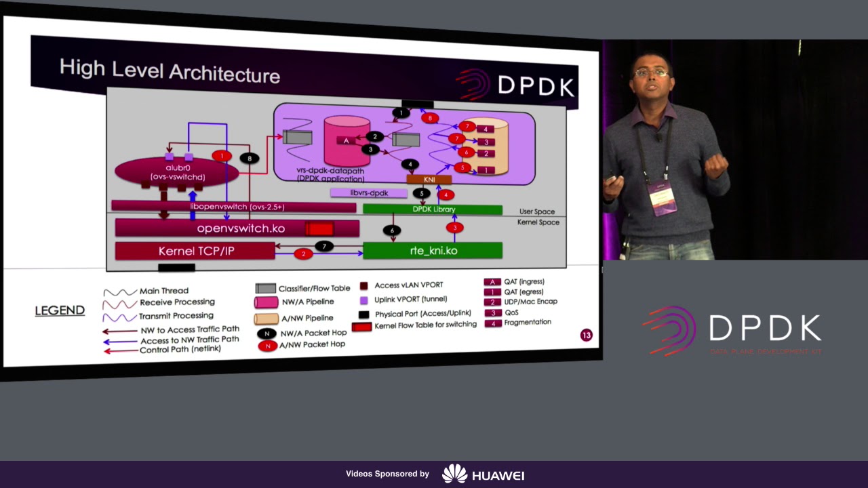Click the 'UDP/Mac Encap' legend text
Image resolution: width=868 pixels, height=488 pixels.
coord(531,302)
